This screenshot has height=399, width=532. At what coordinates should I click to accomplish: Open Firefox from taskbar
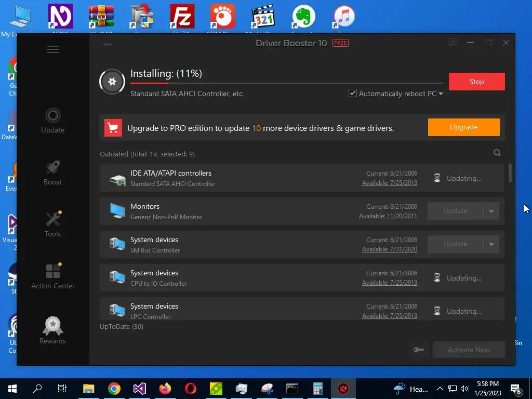pyautogui.click(x=165, y=389)
